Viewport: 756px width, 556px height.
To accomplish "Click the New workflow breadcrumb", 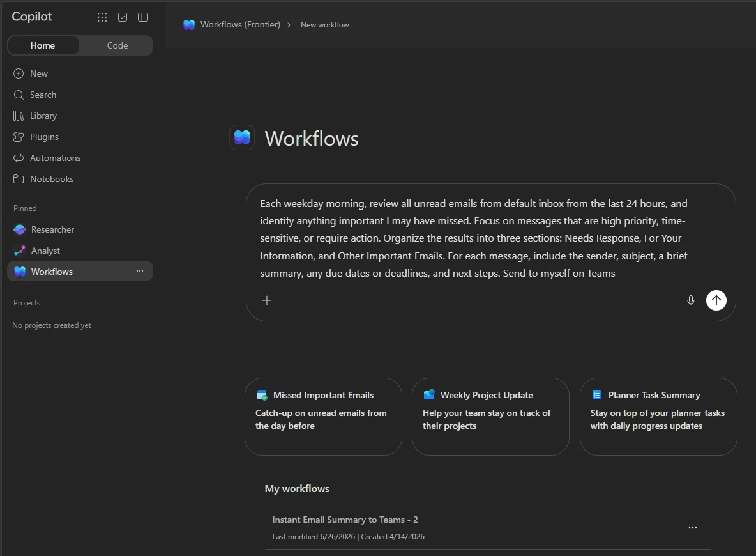I will pos(324,25).
